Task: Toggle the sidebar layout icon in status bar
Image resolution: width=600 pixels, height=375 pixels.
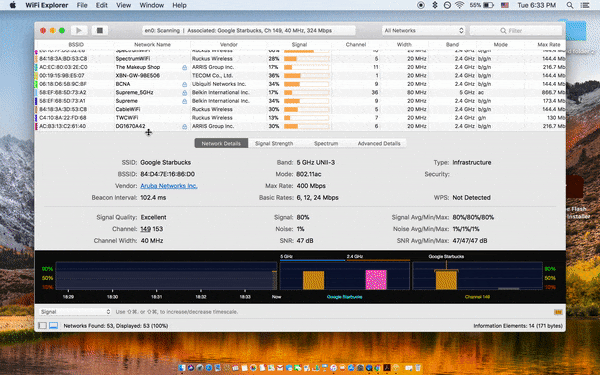Action: tap(42, 326)
